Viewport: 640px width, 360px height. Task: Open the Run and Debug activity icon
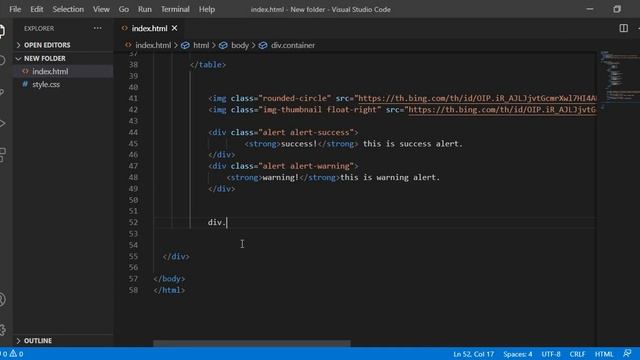2,123
